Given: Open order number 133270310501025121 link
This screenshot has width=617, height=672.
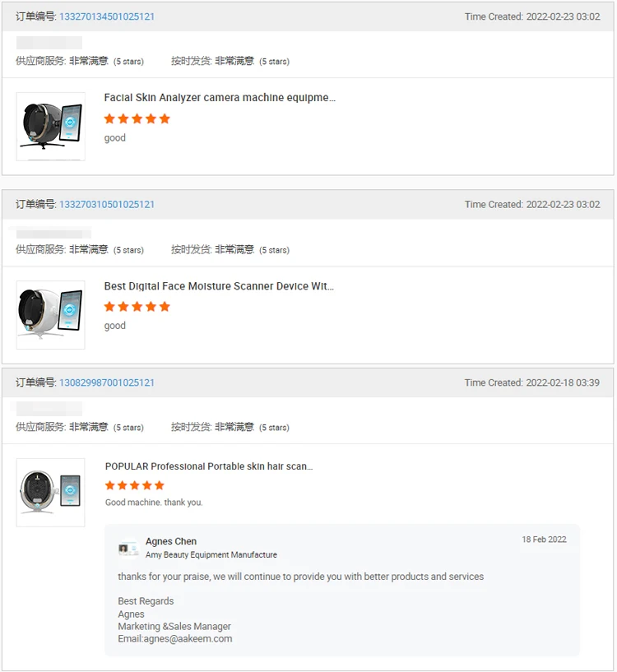Looking at the screenshot, I should tap(107, 205).
